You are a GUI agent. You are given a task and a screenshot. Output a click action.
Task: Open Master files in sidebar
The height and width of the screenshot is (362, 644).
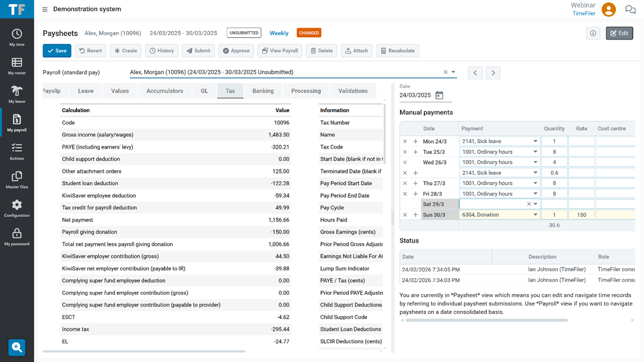click(17, 180)
